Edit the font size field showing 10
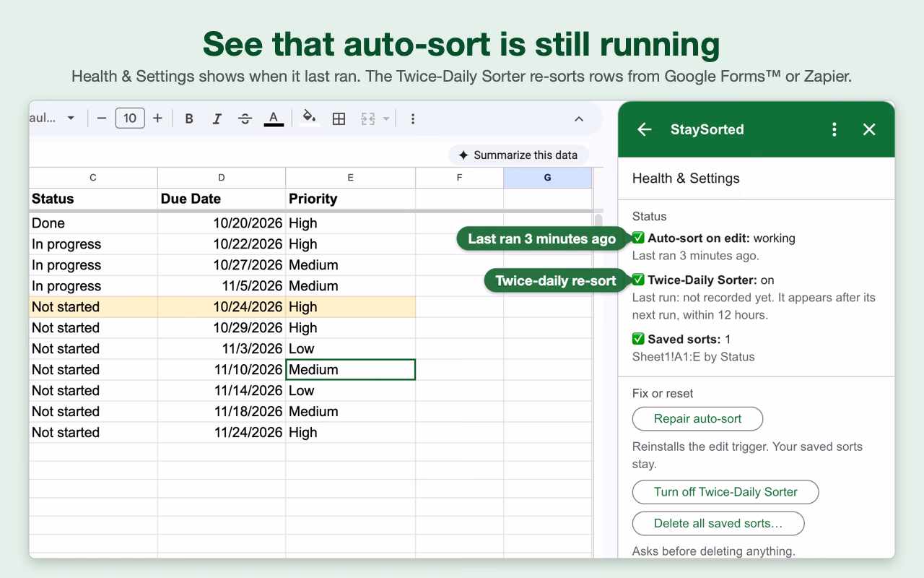 click(130, 118)
